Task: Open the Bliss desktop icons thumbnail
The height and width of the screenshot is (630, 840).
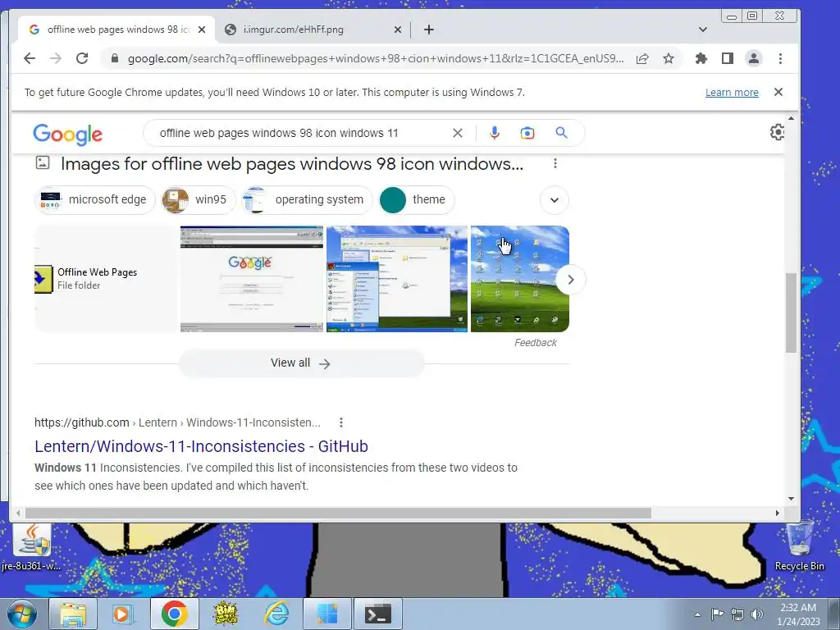Action: tap(519, 279)
